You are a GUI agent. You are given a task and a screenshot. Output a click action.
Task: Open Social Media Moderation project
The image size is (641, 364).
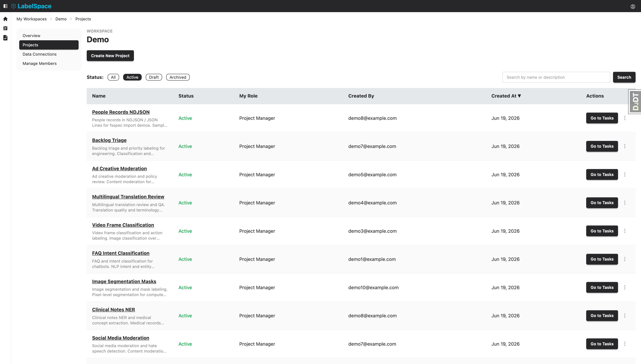tap(121, 338)
